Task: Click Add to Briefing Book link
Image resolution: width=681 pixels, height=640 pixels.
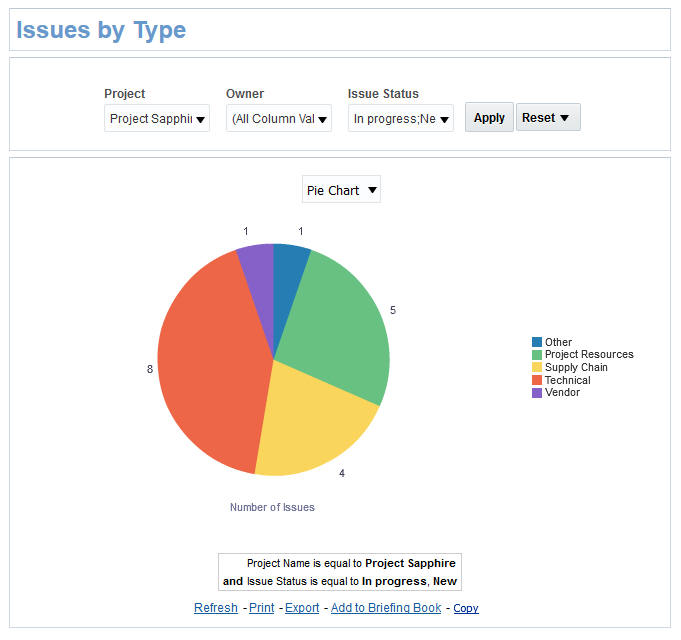Action: click(386, 608)
